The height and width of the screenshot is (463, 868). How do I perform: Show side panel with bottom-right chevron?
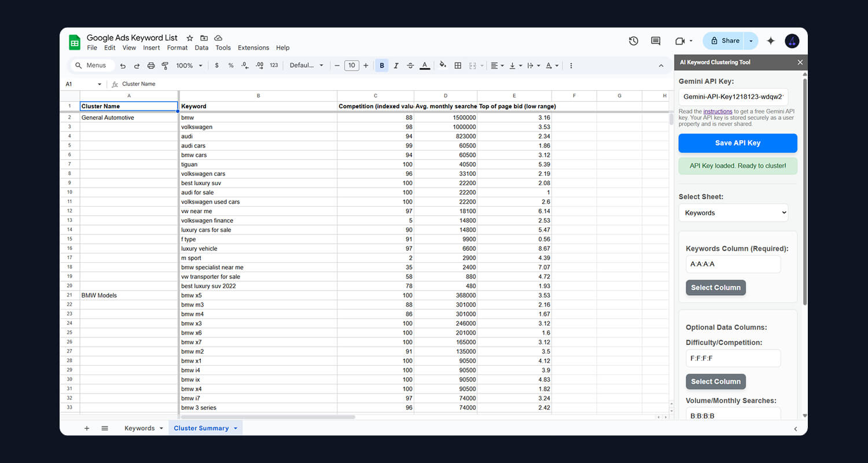pyautogui.click(x=796, y=429)
